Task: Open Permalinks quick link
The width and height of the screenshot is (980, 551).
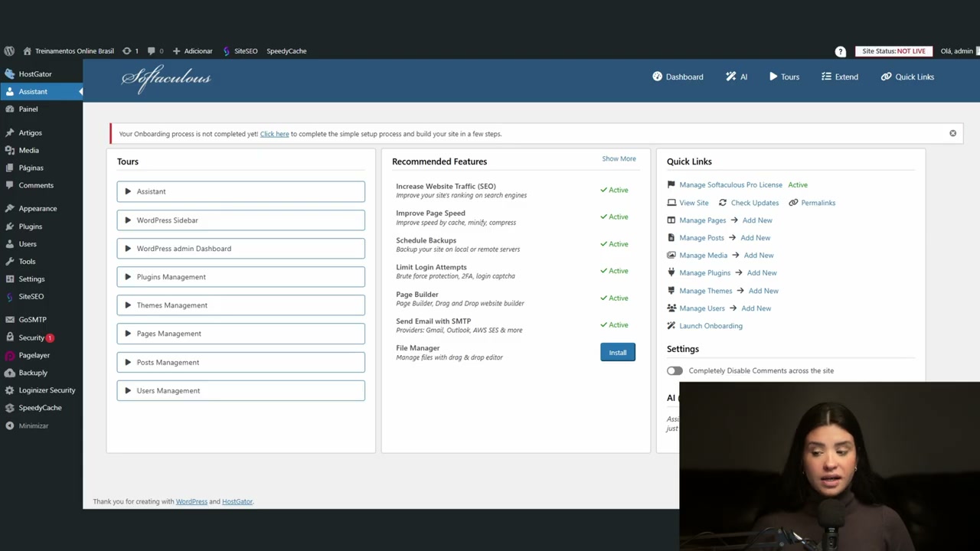Action: pyautogui.click(x=818, y=203)
